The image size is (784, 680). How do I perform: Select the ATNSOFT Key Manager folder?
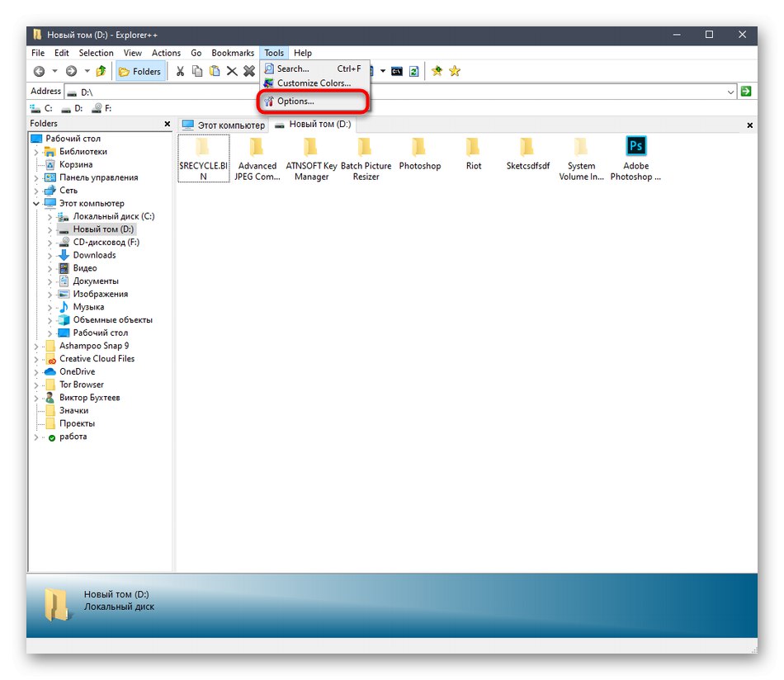coord(311,158)
